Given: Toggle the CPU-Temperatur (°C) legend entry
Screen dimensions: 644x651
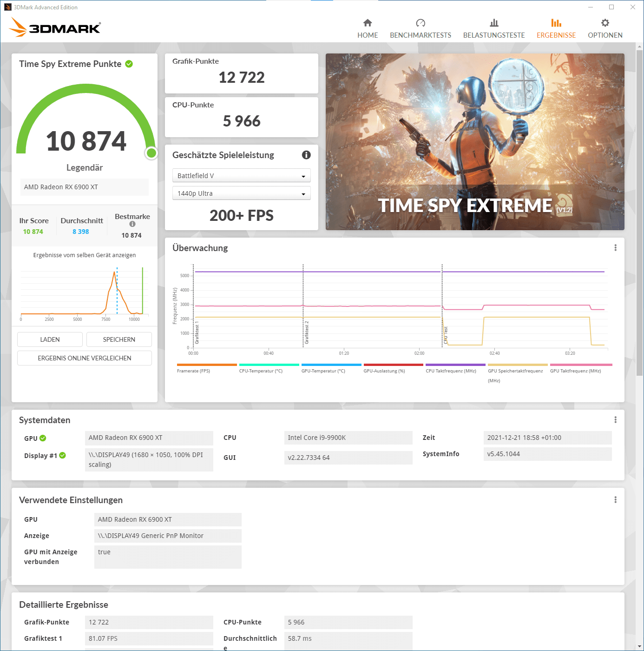Looking at the screenshot, I should click(269, 368).
